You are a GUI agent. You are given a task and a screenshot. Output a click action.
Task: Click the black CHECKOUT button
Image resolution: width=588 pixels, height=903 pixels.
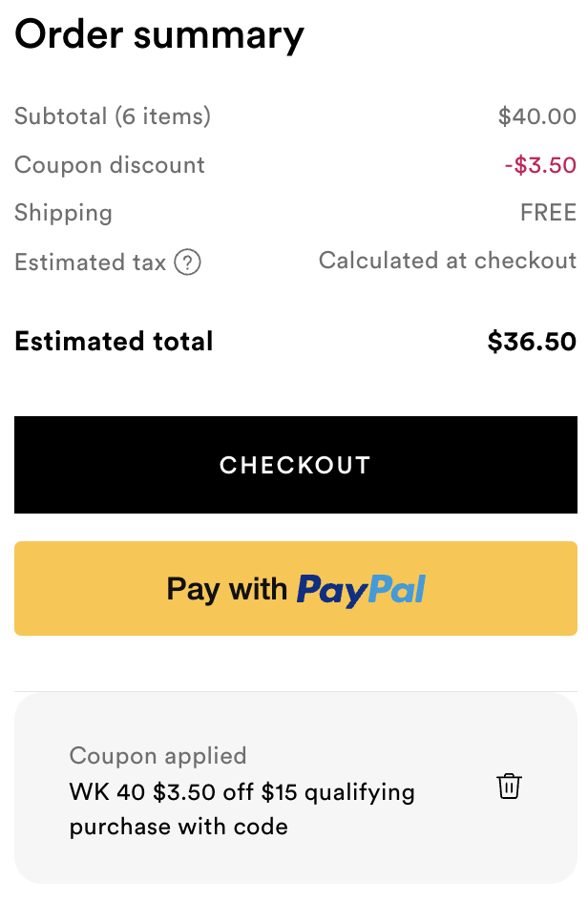(x=296, y=465)
